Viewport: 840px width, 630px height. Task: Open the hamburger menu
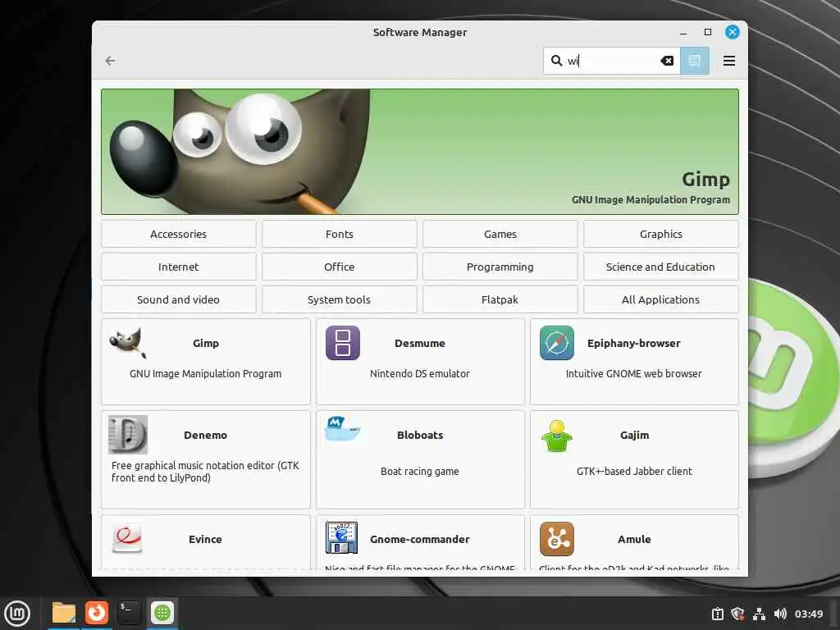click(x=728, y=61)
